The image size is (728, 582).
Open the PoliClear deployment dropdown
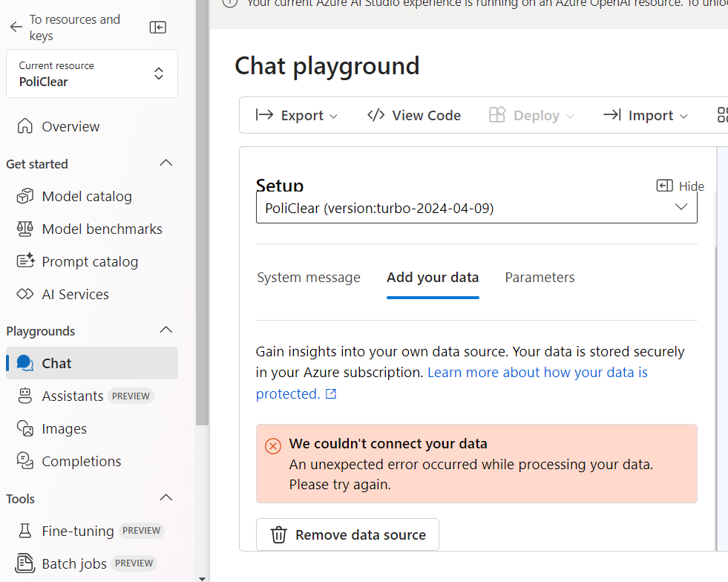click(476, 208)
